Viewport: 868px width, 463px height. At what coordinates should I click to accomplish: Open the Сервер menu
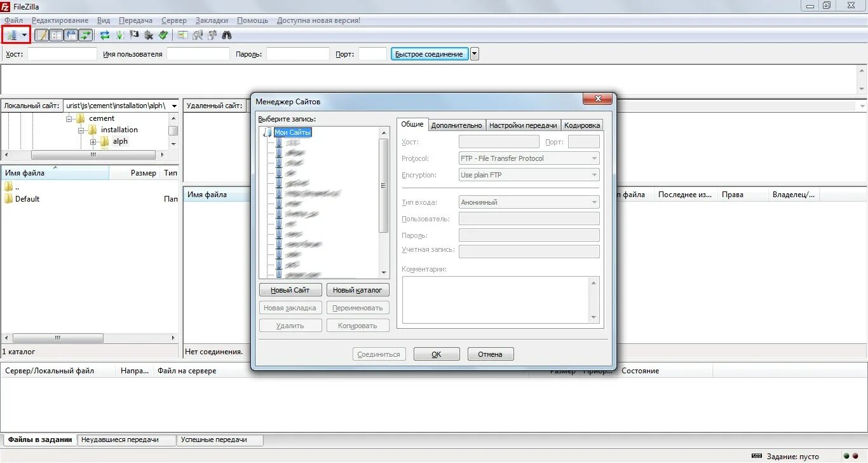point(174,20)
